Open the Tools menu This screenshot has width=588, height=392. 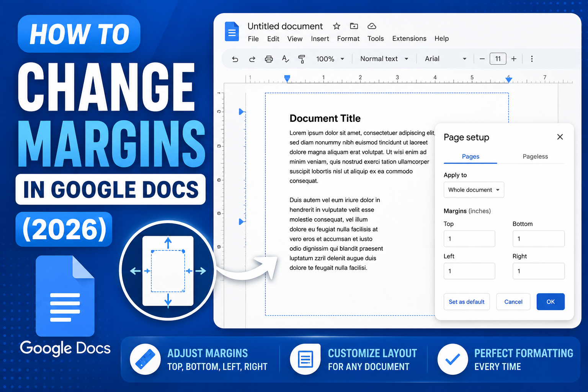[376, 39]
